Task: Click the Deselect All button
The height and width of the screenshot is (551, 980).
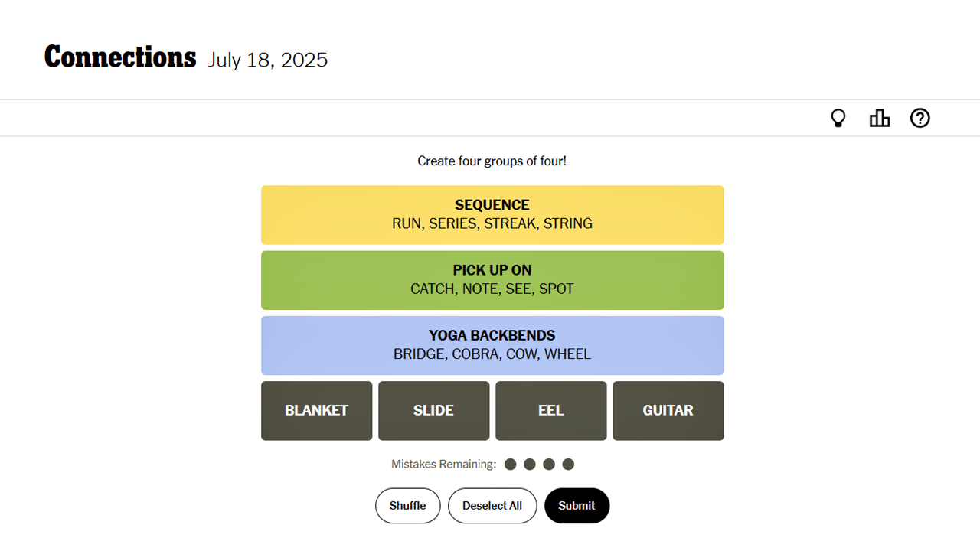Action: pyautogui.click(x=492, y=506)
